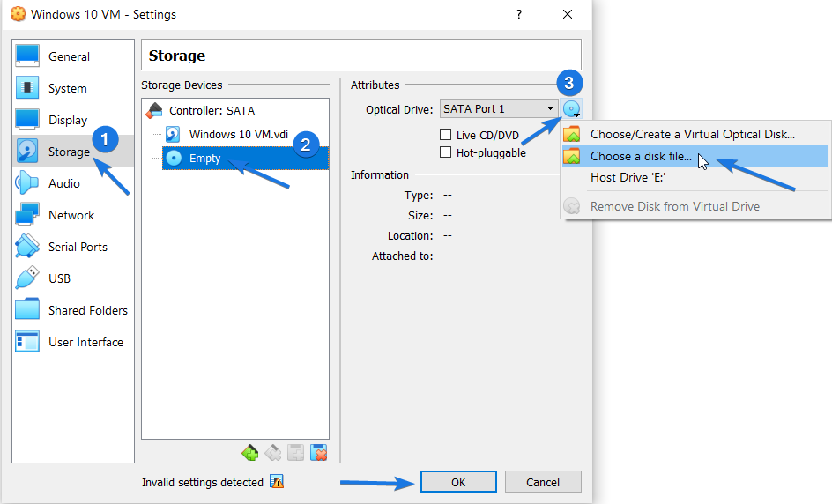Choose 'Choose/Create a Virtual Optical Disk...'
This screenshot has height=504, width=832.
point(695,134)
